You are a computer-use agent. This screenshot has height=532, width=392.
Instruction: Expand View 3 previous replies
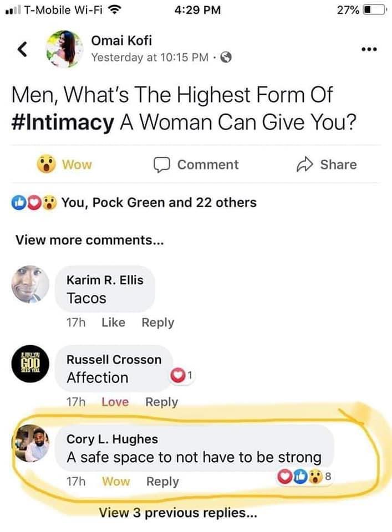click(x=177, y=513)
